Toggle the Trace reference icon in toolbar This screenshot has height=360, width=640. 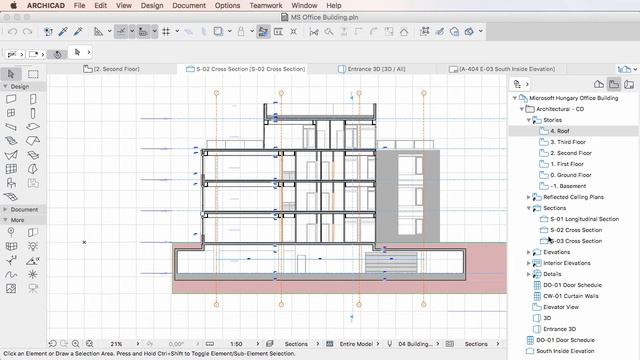point(218,31)
